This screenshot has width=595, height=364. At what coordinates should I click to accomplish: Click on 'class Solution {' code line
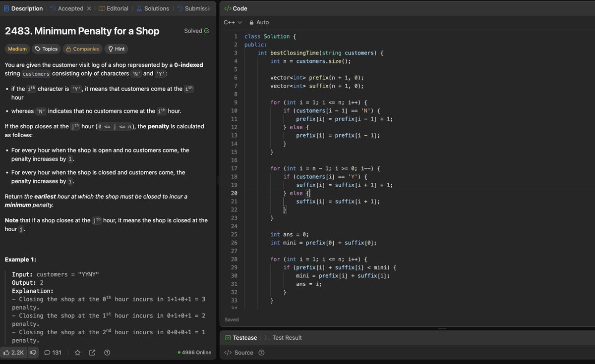coord(270,37)
